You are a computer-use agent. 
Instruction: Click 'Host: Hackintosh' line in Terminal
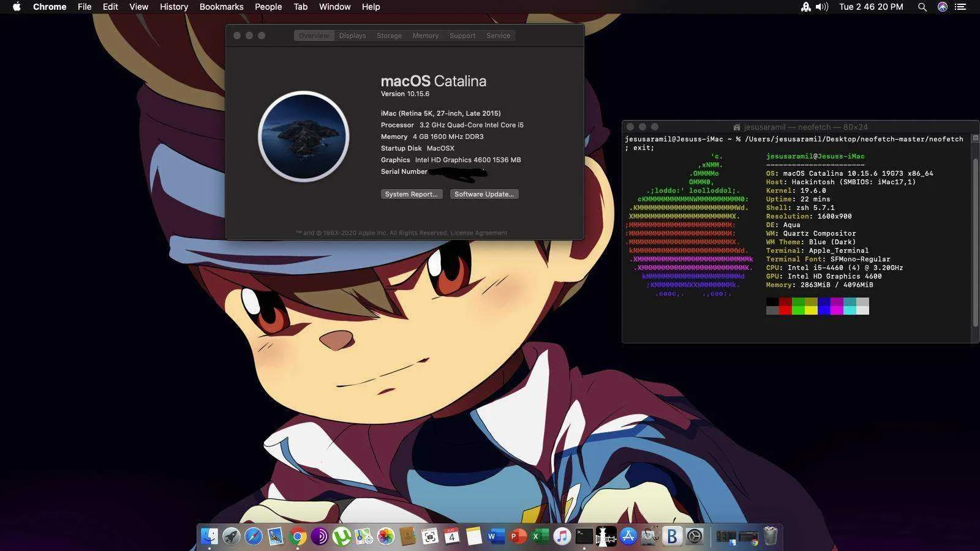click(841, 182)
